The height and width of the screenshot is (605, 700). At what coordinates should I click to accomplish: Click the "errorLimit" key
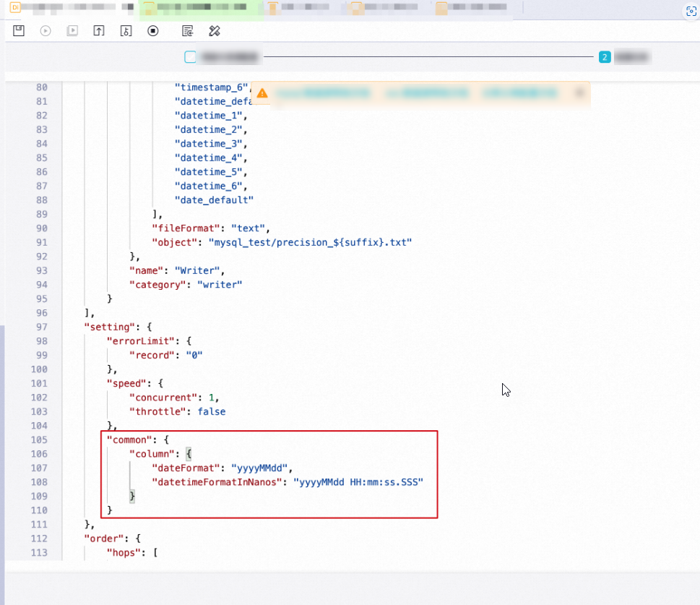(141, 341)
